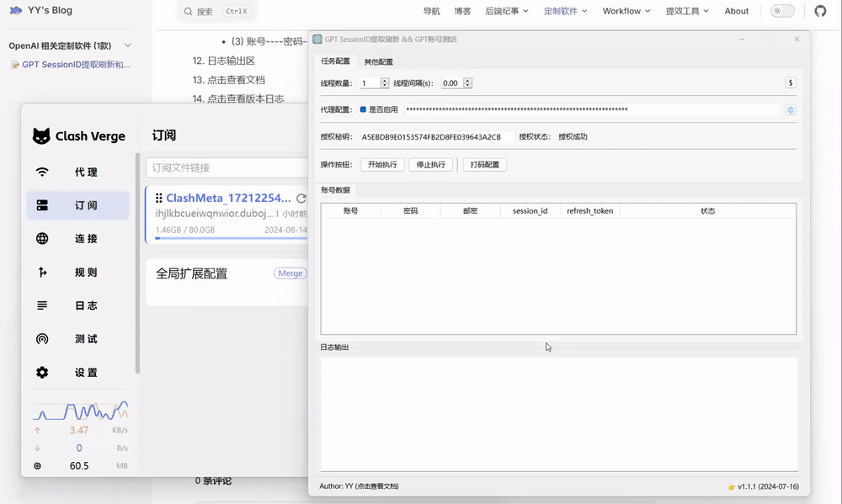The height and width of the screenshot is (504, 842).
Task: Click the 测试 test icon in Clash Verge
Action: tap(42, 339)
